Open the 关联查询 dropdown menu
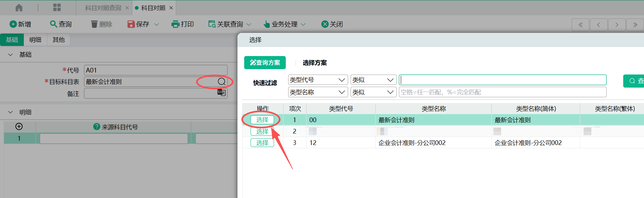Screen dimensions: 644x198 (x=249, y=24)
